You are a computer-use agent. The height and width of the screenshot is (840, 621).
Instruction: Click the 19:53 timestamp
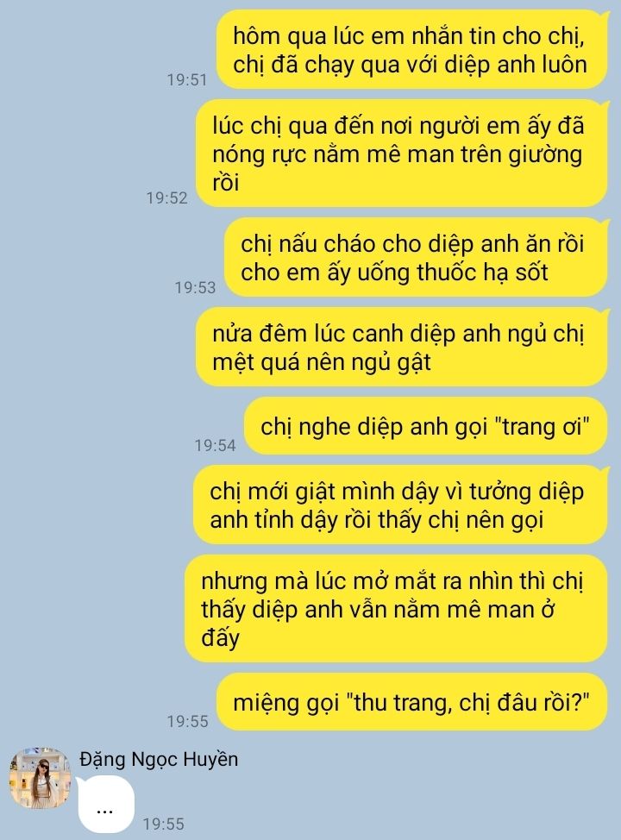coord(195,288)
